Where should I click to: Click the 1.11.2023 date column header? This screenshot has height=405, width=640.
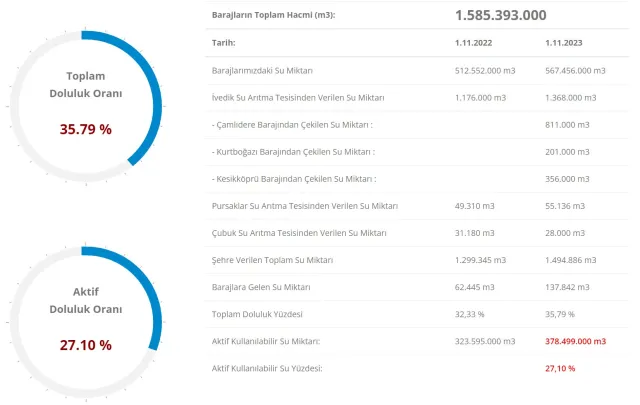565,44
